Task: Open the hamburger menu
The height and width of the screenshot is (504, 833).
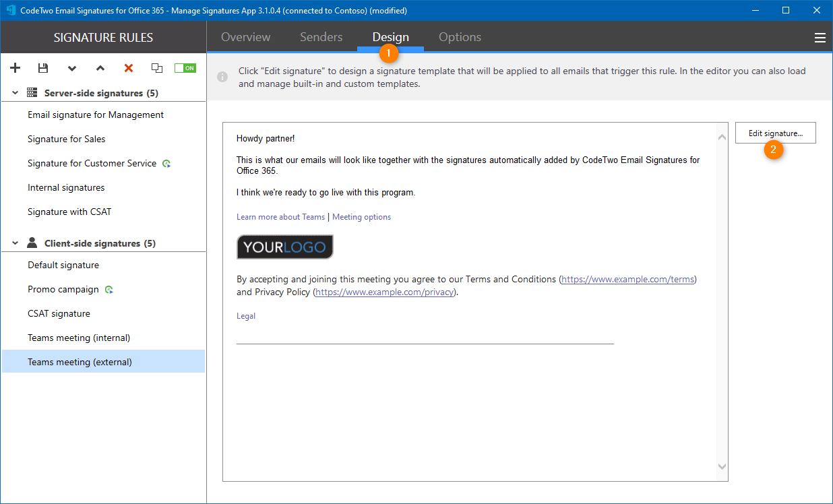Action: pyautogui.click(x=820, y=38)
